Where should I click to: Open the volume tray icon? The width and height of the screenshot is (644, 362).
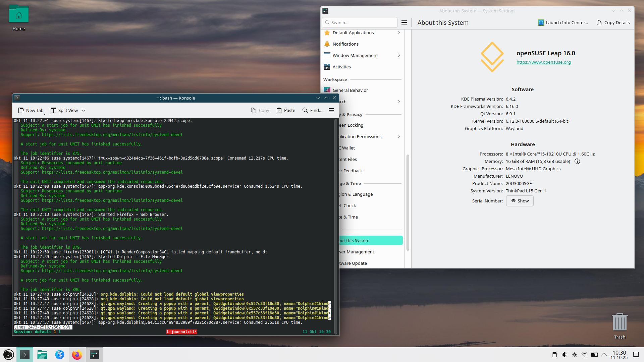[564, 355]
